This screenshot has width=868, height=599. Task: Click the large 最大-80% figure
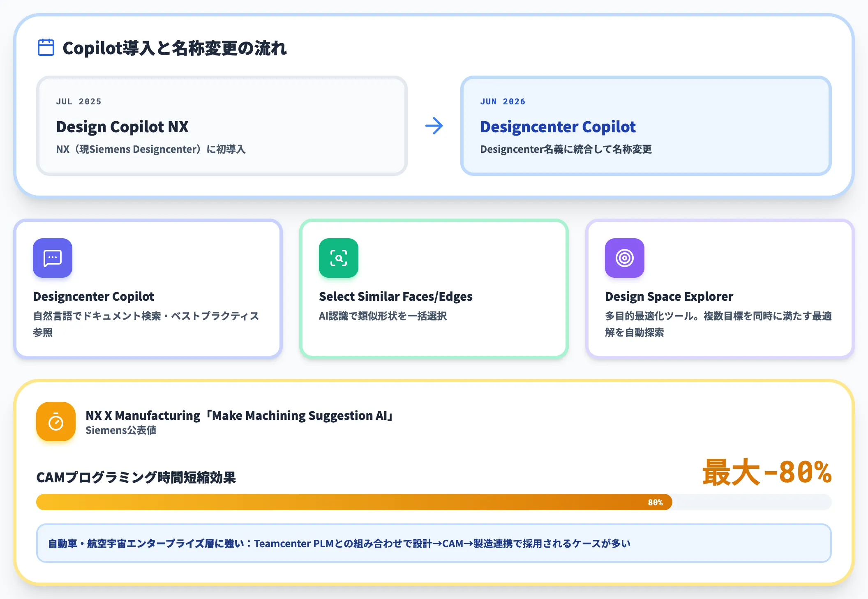coord(767,472)
